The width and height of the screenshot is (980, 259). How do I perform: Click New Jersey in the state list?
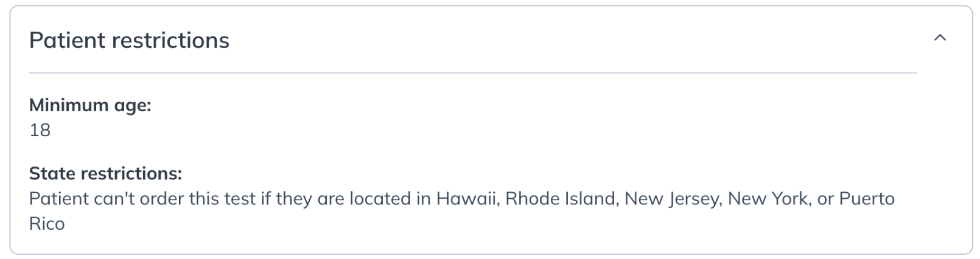tap(672, 199)
